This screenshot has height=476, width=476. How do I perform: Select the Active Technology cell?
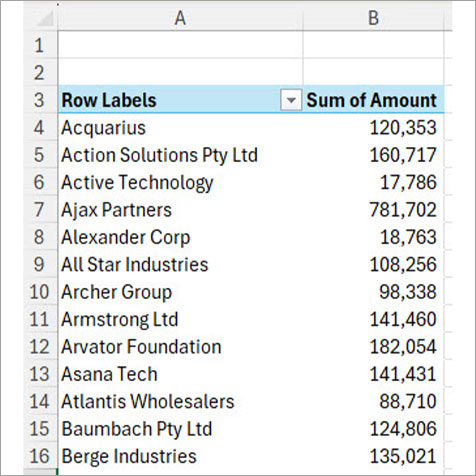180,182
